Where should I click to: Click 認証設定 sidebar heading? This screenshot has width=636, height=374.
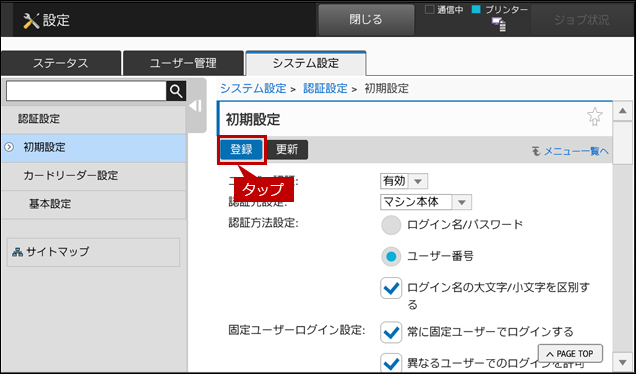[94, 119]
